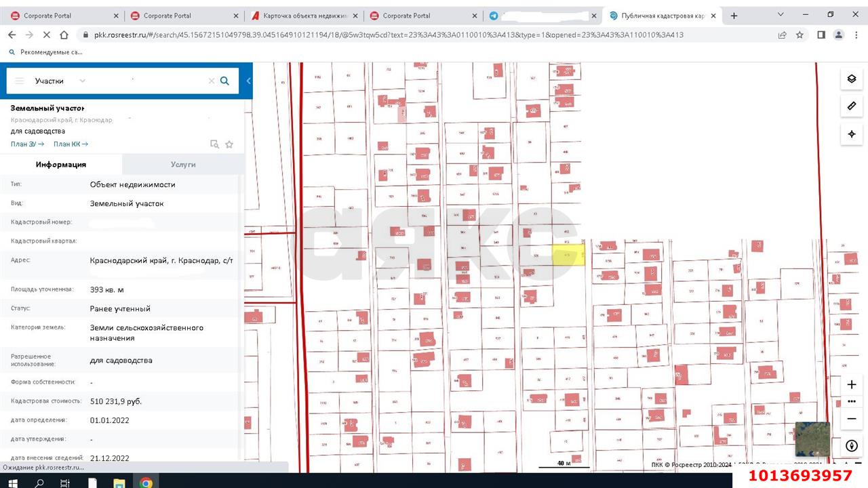Collapse the side panel with the chevron

(x=248, y=81)
